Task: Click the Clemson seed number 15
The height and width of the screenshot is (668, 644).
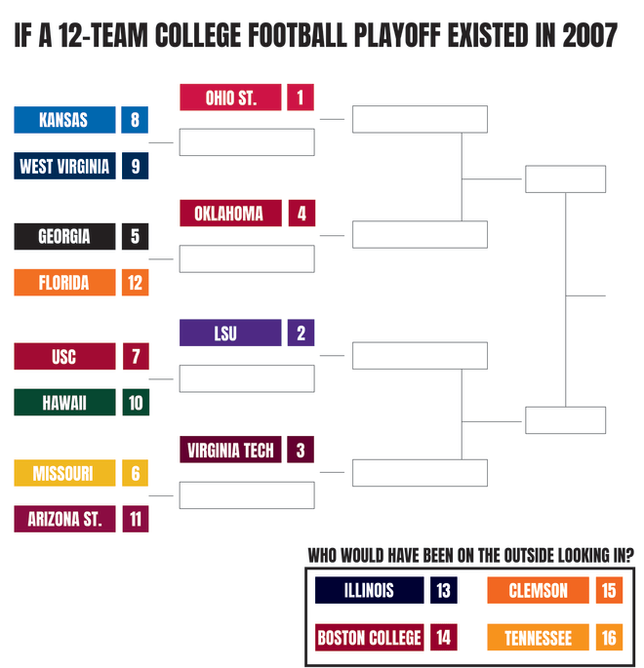Action: click(x=609, y=590)
